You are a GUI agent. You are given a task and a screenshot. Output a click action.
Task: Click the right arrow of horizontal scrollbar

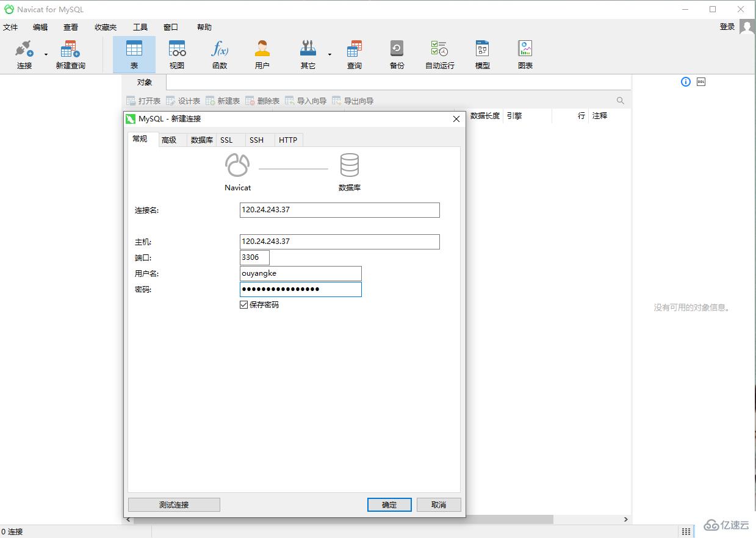coord(625,520)
